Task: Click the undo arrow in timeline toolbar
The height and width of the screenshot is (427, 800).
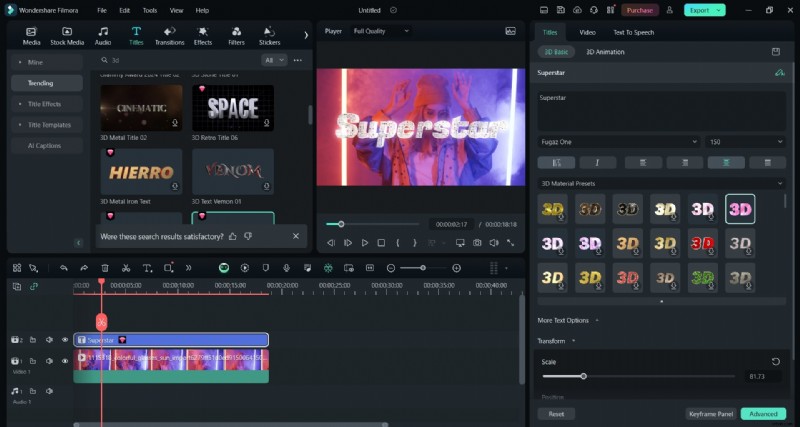Action: point(64,268)
